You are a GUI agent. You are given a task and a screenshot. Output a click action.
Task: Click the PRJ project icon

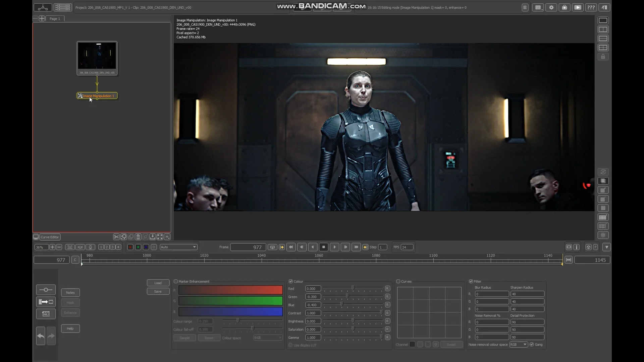[x=46, y=314]
